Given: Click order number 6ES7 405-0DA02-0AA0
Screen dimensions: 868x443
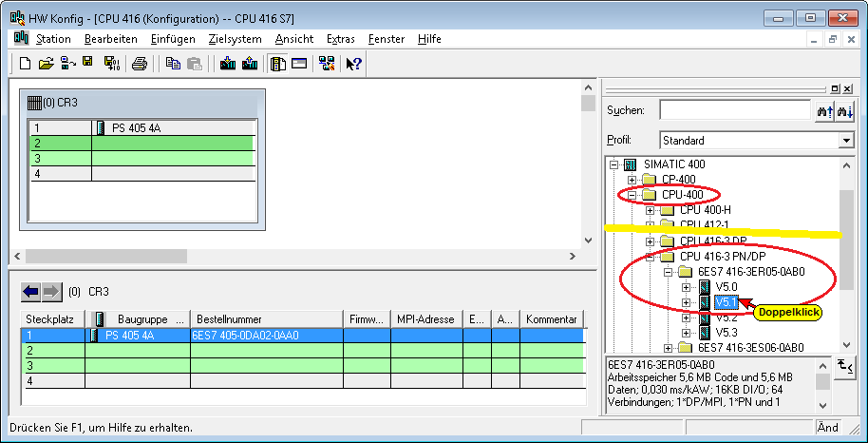Looking at the screenshot, I should click(246, 336).
